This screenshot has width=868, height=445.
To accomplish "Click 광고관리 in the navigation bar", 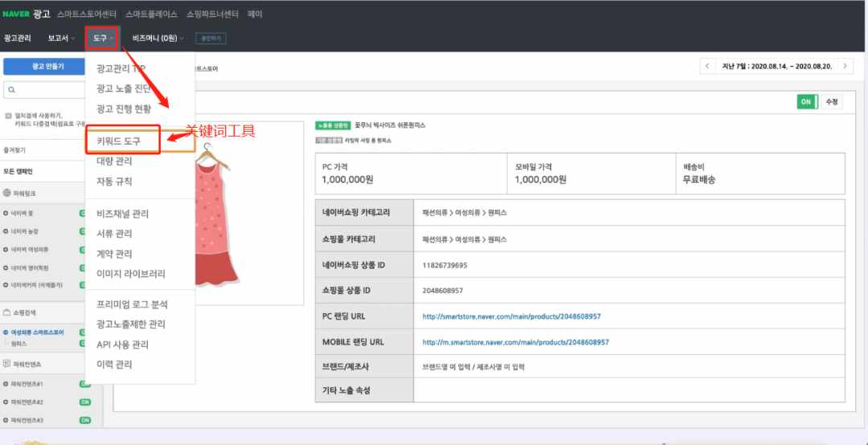I will click(x=18, y=39).
